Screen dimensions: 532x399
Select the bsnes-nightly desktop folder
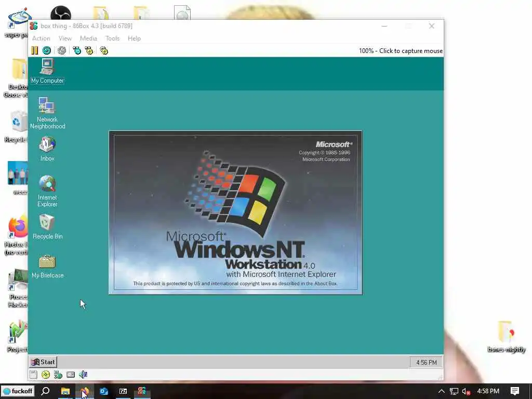506,337
